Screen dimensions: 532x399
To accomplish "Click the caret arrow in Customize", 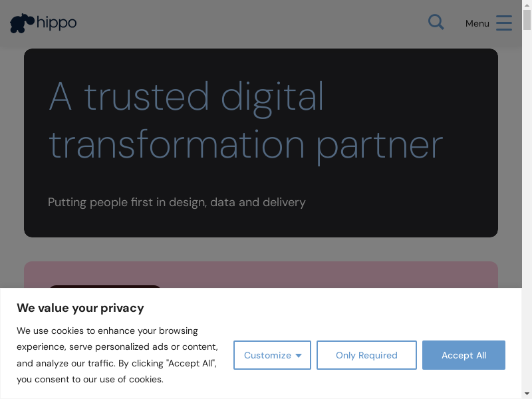I will pos(299,356).
